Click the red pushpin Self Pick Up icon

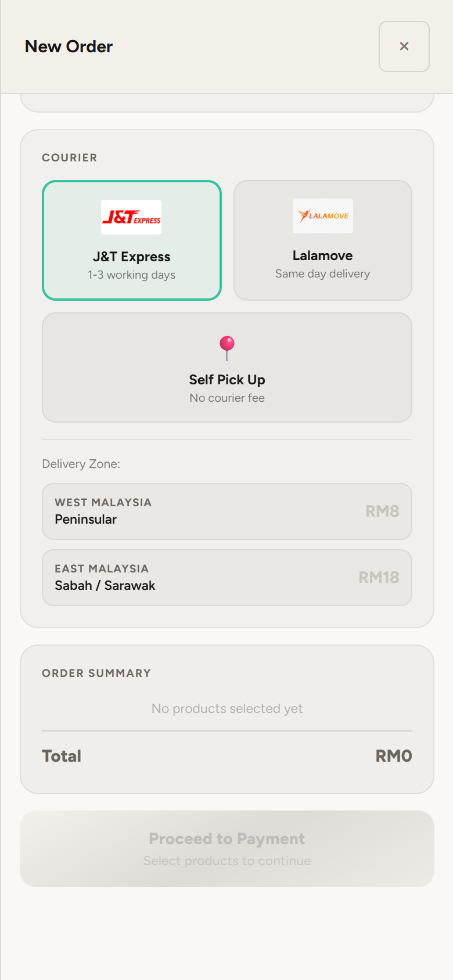(x=227, y=348)
